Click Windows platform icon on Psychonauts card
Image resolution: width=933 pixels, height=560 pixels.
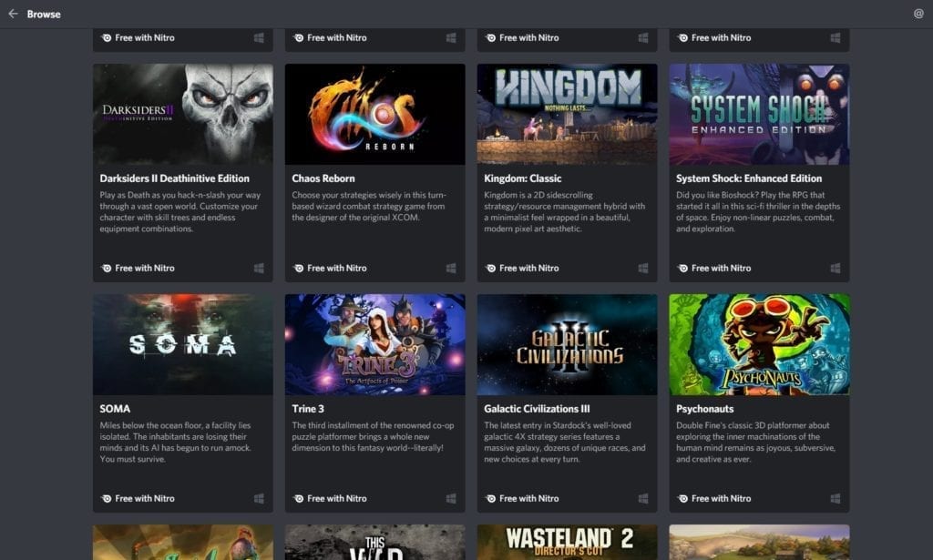pos(836,499)
